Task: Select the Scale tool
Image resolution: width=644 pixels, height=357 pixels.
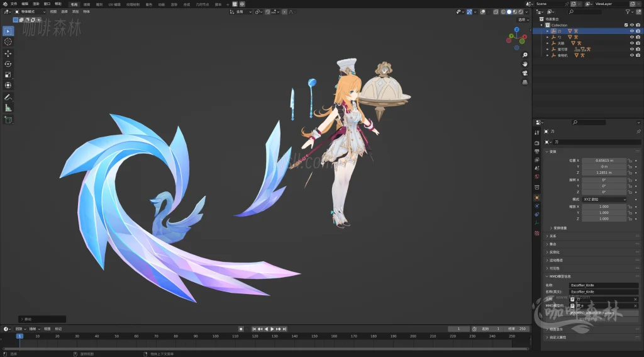Action: pyautogui.click(x=8, y=74)
